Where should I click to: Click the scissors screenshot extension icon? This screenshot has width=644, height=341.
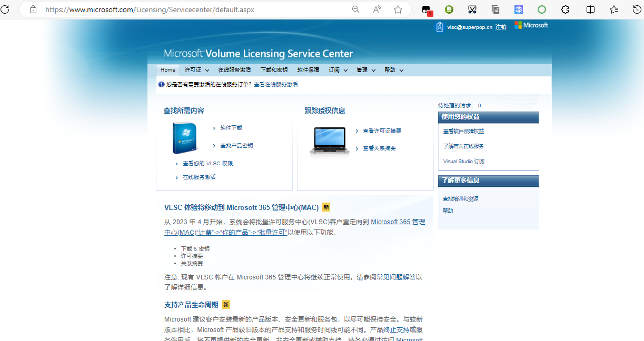tap(472, 9)
